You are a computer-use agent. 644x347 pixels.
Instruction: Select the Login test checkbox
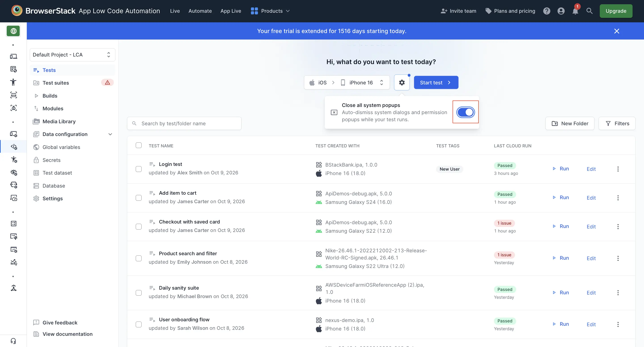[138, 169]
